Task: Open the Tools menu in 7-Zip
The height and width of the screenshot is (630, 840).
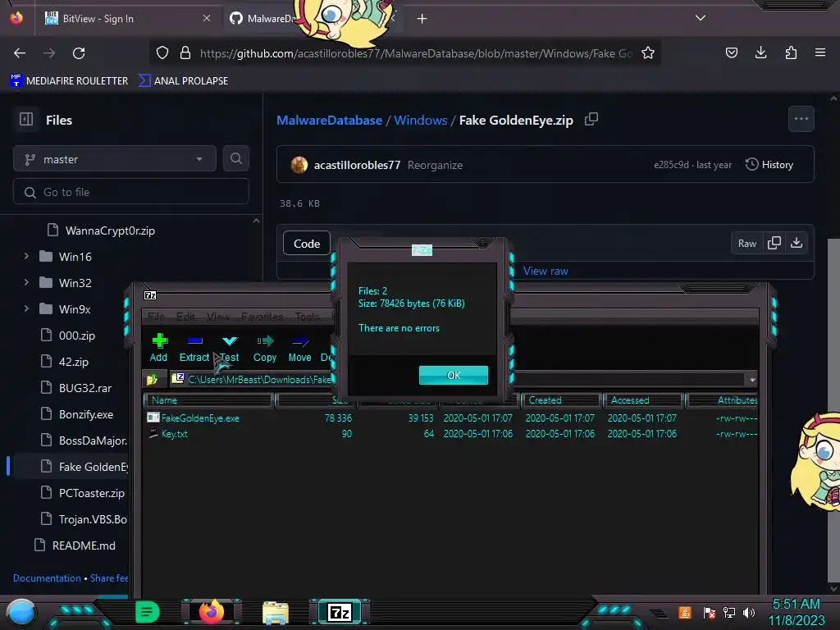Action: (308, 317)
